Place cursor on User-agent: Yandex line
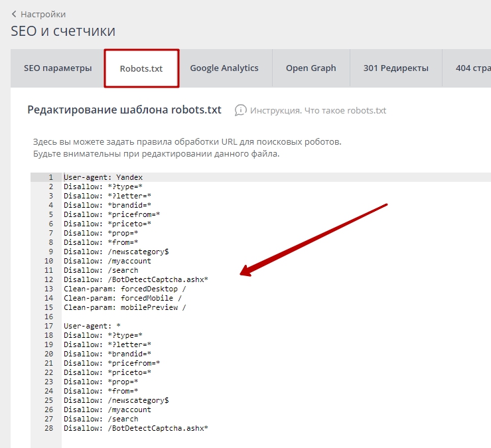 pyautogui.click(x=103, y=177)
